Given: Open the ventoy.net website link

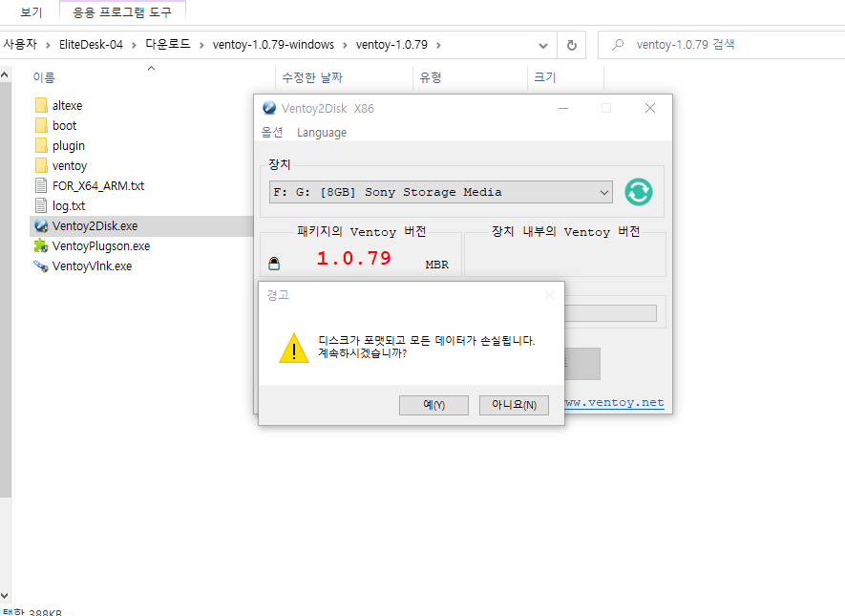Looking at the screenshot, I should tap(614, 403).
